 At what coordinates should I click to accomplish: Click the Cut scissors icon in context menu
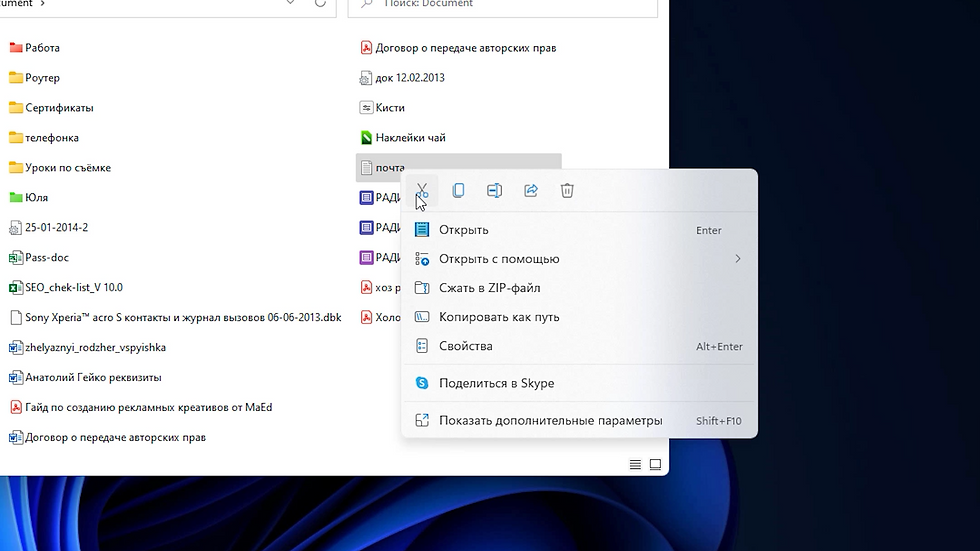422,190
